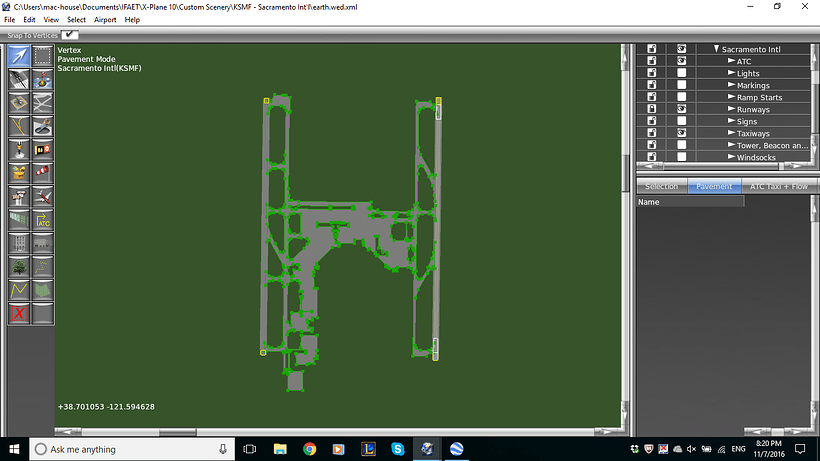Select the Marquee selection tool

(x=42, y=56)
